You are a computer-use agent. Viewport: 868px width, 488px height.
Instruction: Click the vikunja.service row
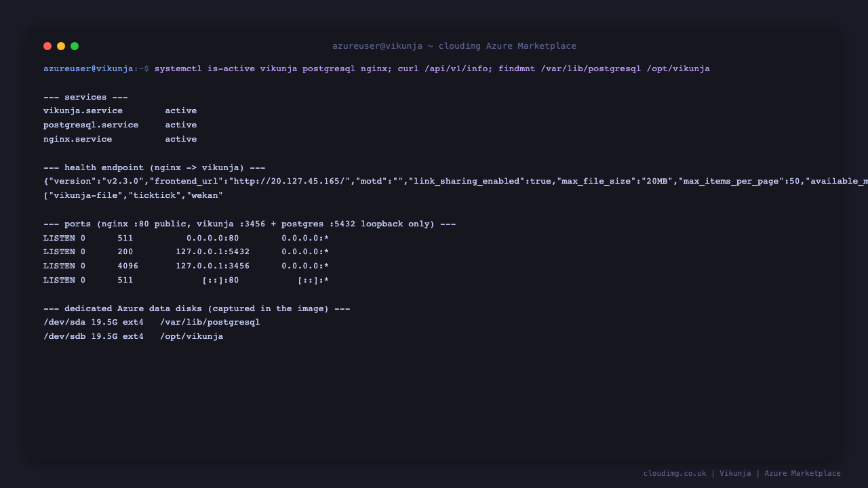[120, 110]
